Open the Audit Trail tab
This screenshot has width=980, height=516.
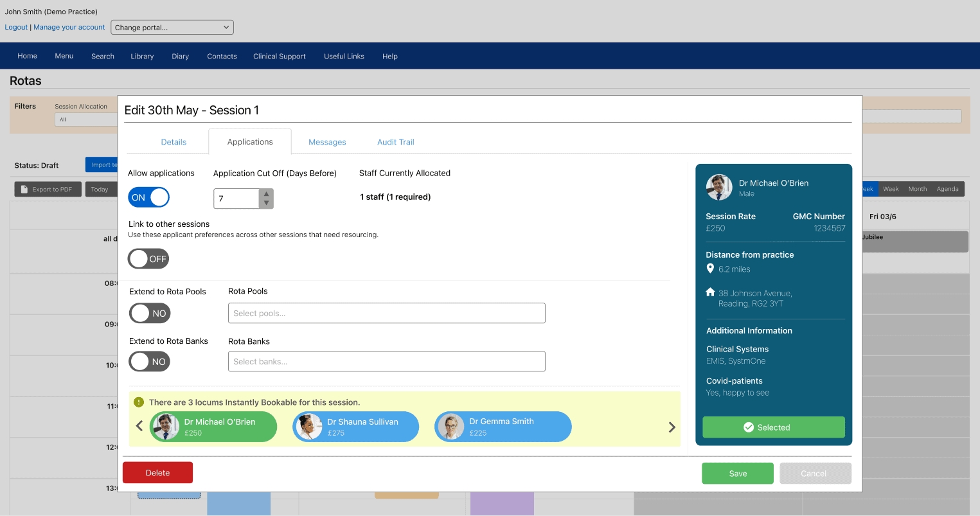coord(395,142)
